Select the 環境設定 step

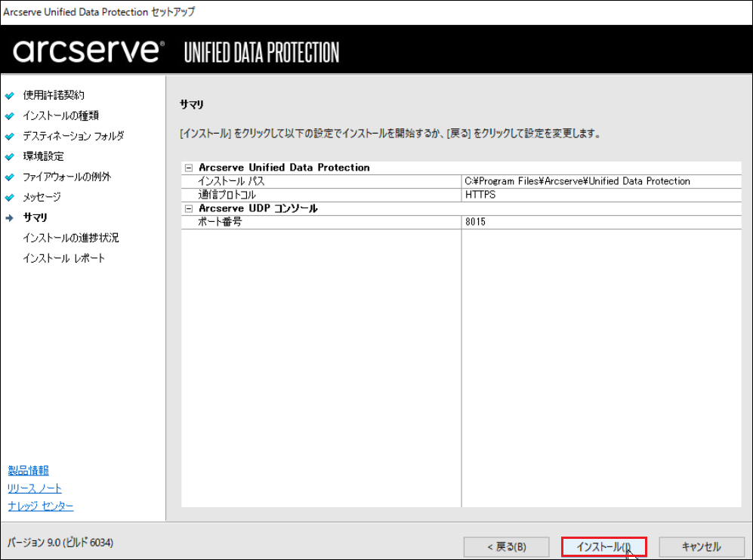click(43, 156)
